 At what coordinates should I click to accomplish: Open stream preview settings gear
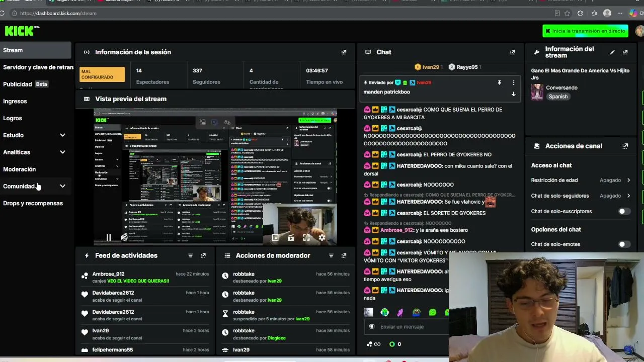coord(322,237)
